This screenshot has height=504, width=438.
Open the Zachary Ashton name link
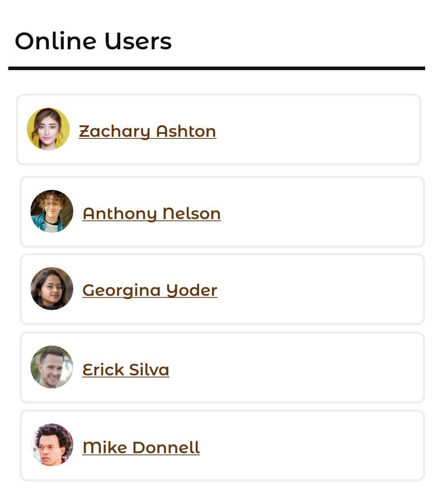coord(147,131)
